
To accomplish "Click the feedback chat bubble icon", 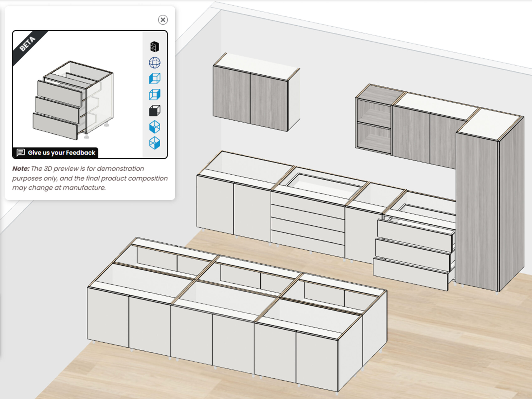I will tap(21, 153).
